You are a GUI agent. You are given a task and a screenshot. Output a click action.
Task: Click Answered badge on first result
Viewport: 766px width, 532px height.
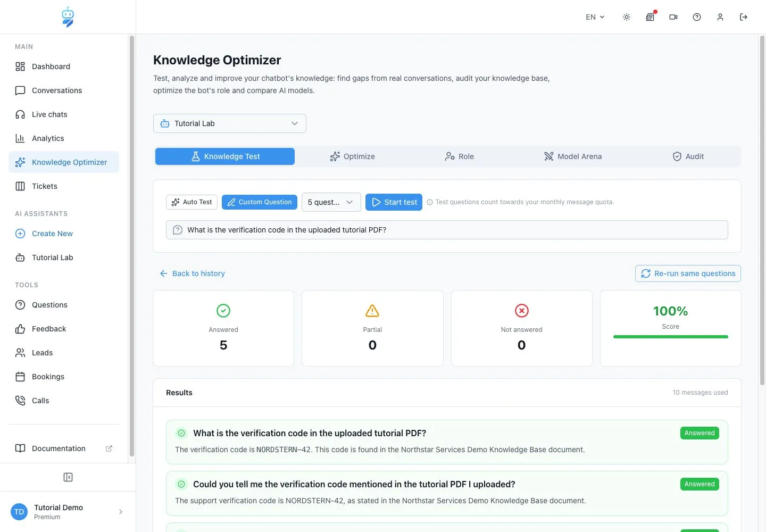[700, 433]
